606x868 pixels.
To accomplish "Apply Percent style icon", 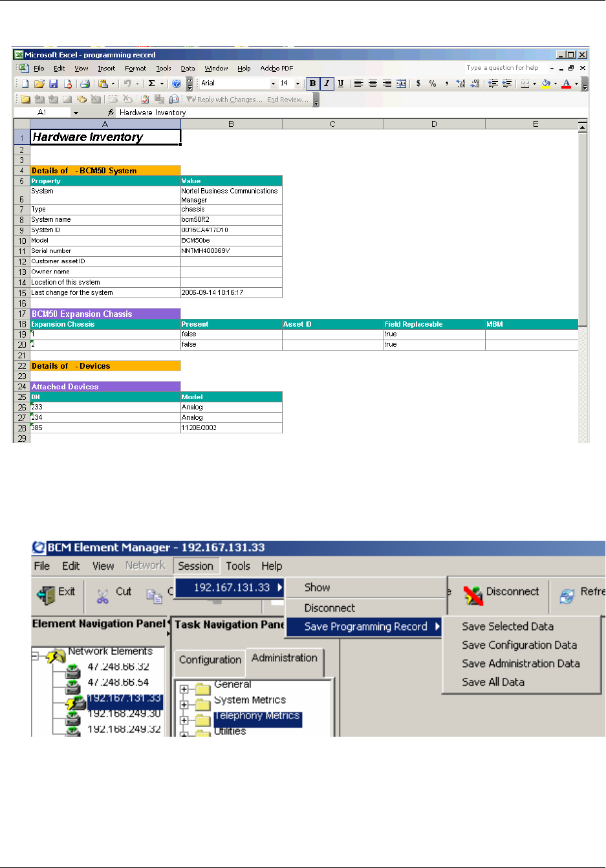I will coord(433,83).
